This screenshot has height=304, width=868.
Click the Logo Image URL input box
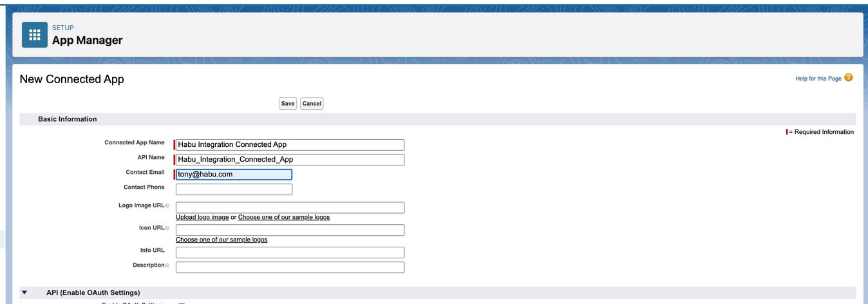pyautogui.click(x=290, y=207)
